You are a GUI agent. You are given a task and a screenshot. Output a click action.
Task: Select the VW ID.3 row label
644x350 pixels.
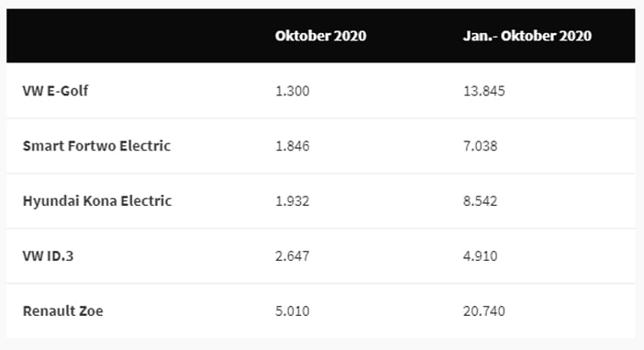pyautogui.click(x=48, y=255)
